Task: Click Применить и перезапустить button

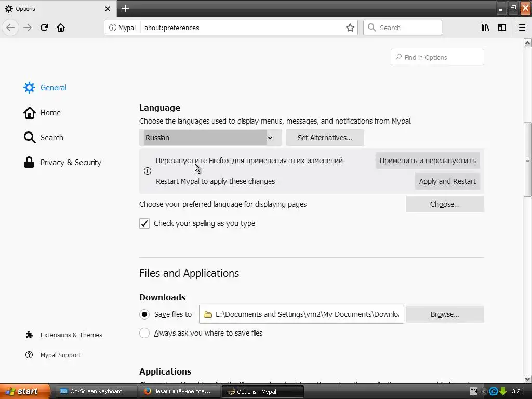Action: [x=428, y=161]
